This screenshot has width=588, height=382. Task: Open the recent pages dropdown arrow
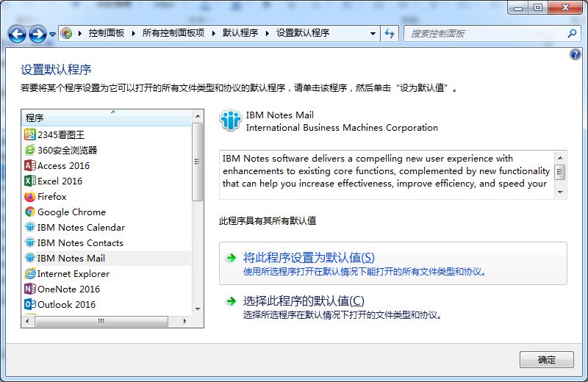click(52, 34)
